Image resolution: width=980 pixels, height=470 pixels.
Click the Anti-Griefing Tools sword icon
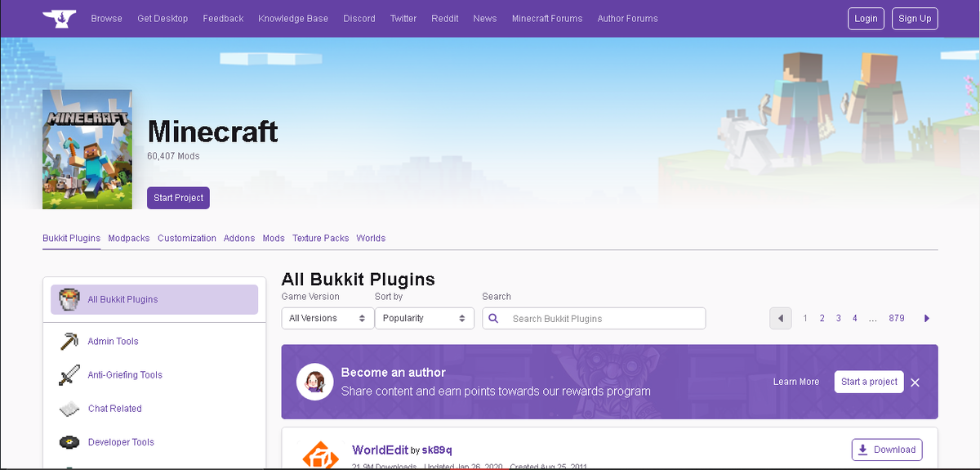point(69,374)
